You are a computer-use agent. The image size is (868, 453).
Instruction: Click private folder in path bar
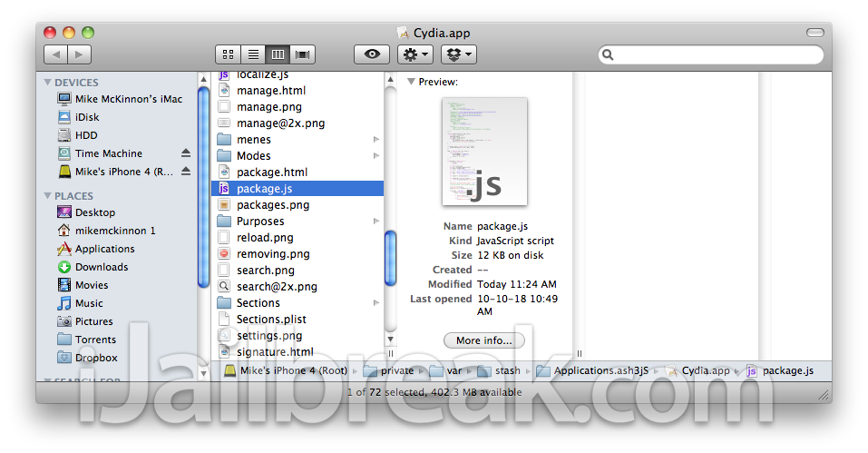(x=388, y=370)
